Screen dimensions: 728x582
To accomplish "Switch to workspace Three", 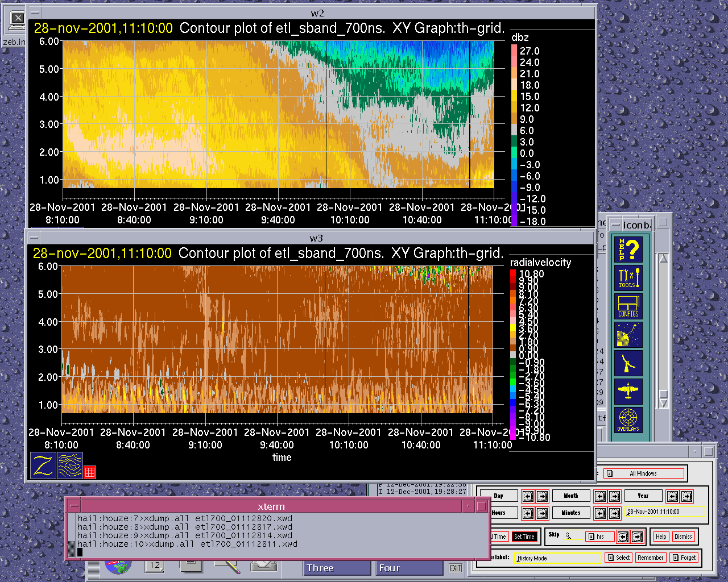I will point(337,568).
